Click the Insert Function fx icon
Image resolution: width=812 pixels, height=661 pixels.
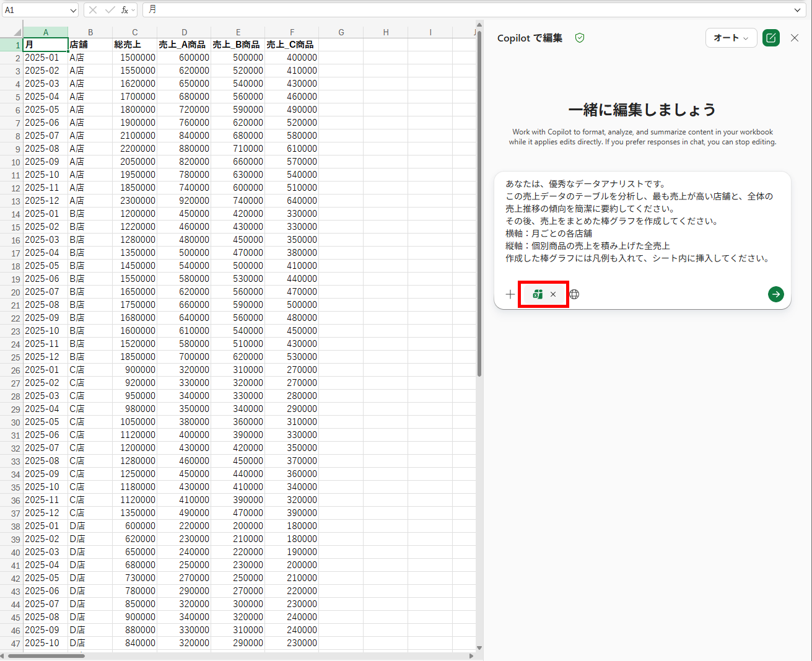point(124,10)
